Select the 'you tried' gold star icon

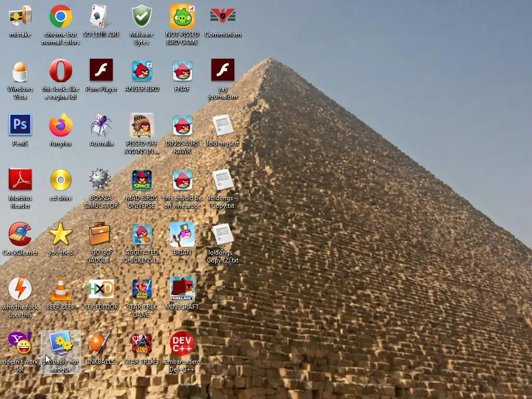click(x=60, y=234)
